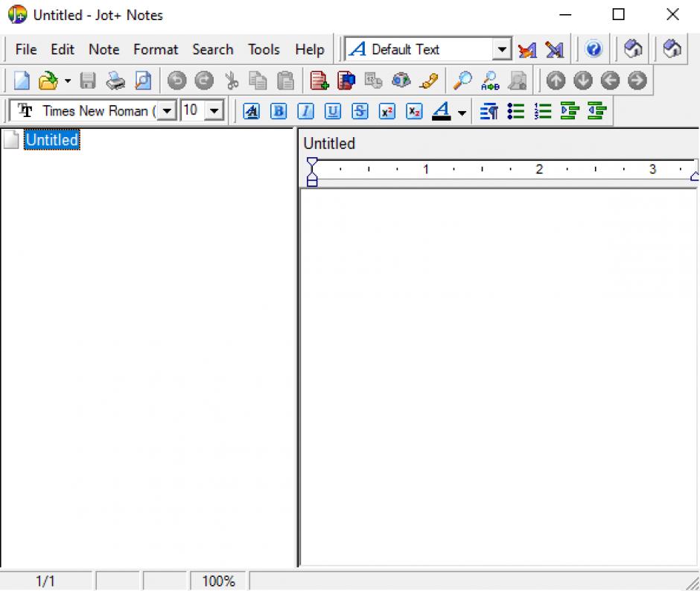Click the Find magnifier icon

(x=463, y=80)
